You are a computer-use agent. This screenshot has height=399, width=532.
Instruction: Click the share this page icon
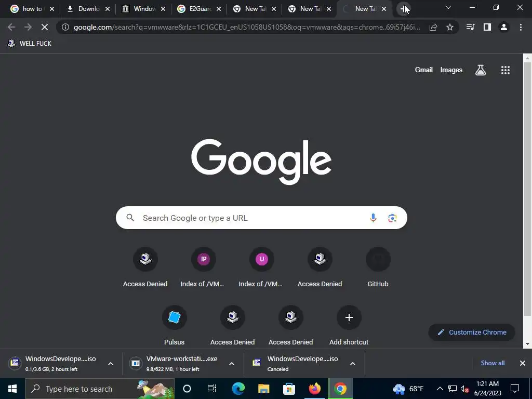[x=433, y=27]
